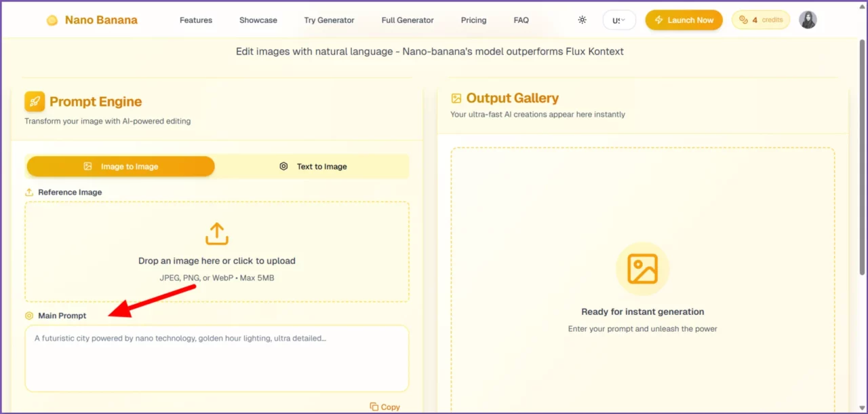Click the Prompt Engine rocket icon
The width and height of the screenshot is (868, 414).
(35, 102)
